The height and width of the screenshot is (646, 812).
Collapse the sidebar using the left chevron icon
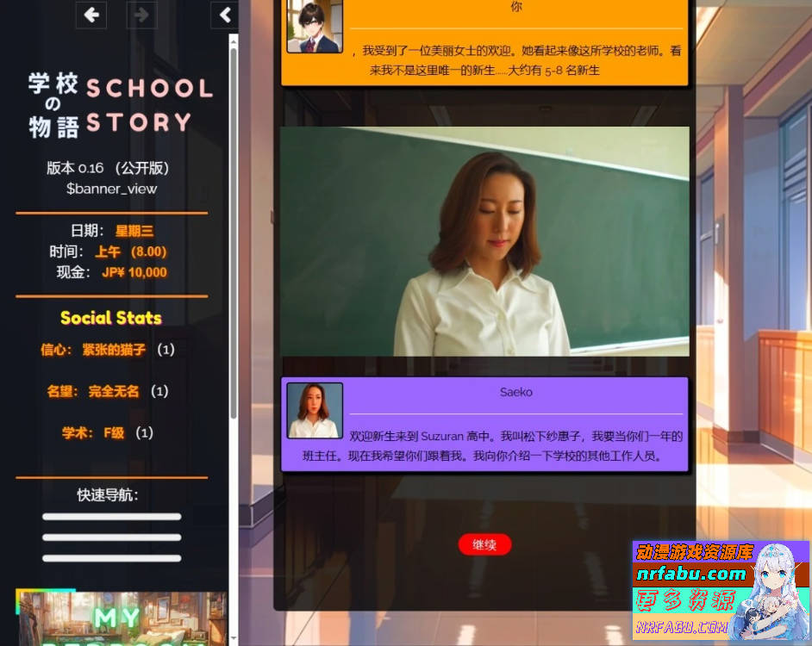(x=224, y=15)
